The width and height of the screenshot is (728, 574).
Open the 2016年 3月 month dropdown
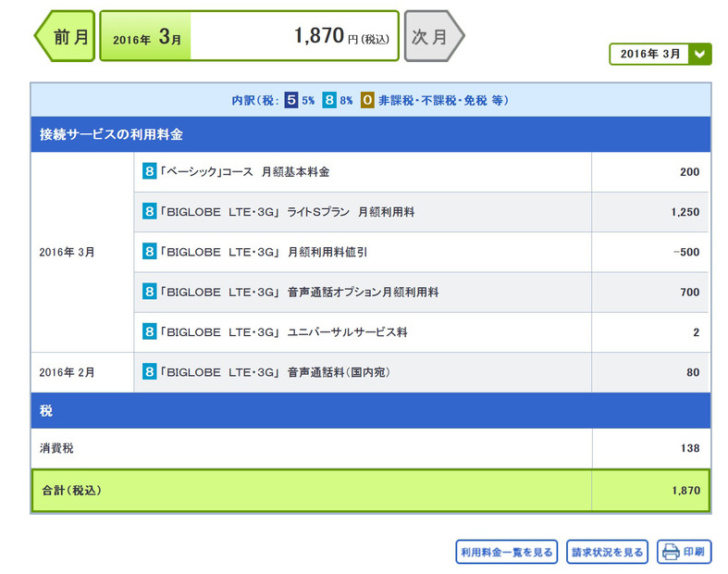pos(660,54)
